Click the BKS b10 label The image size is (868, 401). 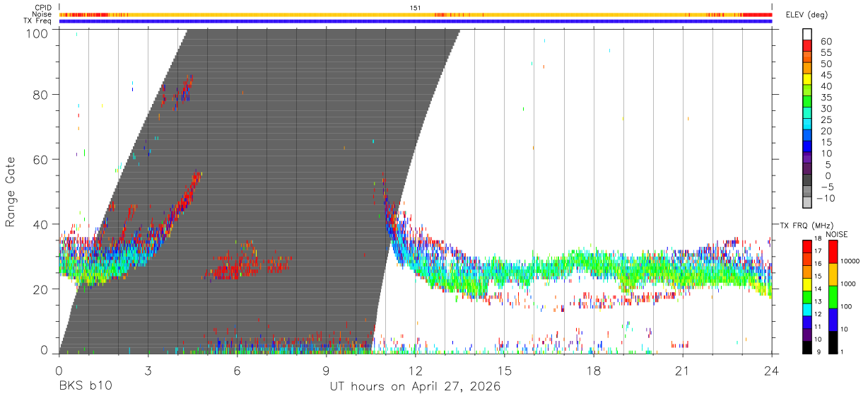point(85,387)
